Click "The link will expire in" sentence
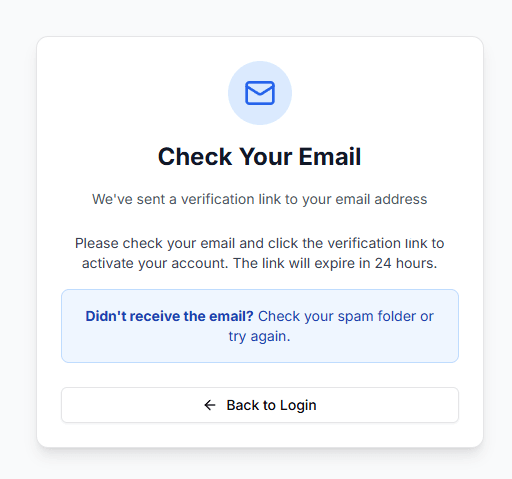This screenshot has width=512, height=479. (302, 263)
